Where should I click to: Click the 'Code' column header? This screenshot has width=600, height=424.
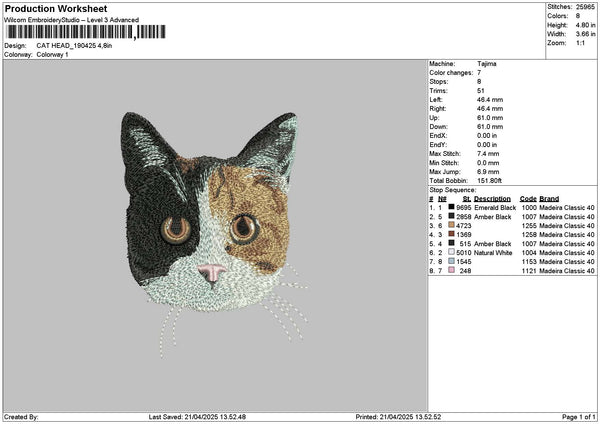pos(528,199)
